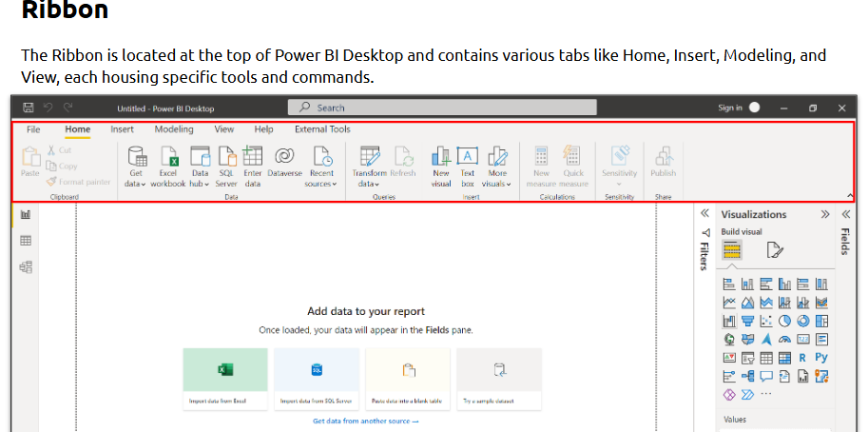Viewport: 868px width, 432px height.
Task: Select the Funnel chart visual
Action: 748,321
